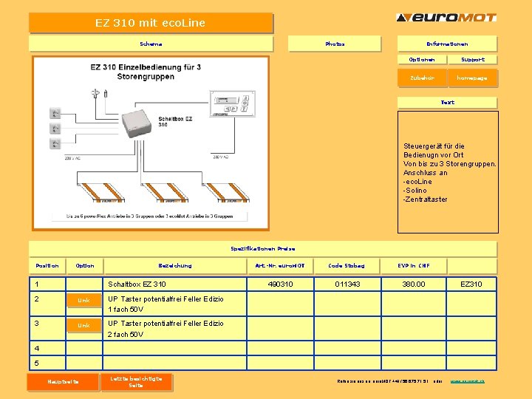Open the Photos section
Viewport: 532px width, 399px height.
click(335, 44)
